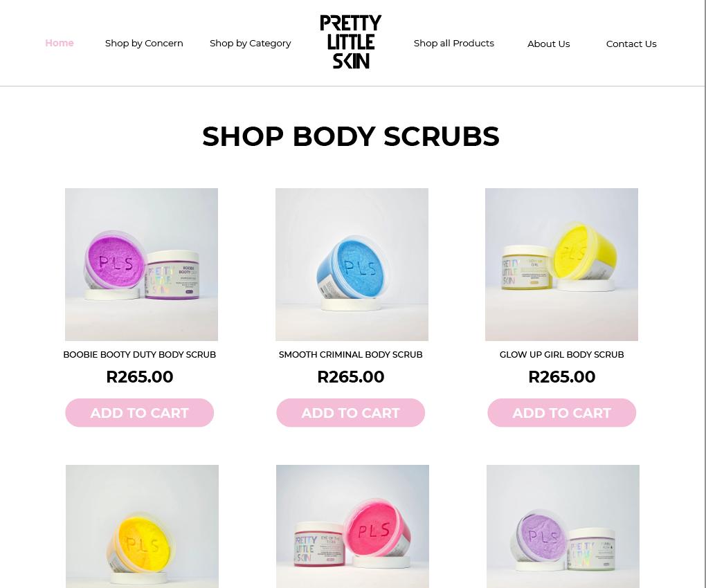This screenshot has height=588, width=706.
Task: Open Smooth Criminal blue scrub image
Action: [x=352, y=264]
